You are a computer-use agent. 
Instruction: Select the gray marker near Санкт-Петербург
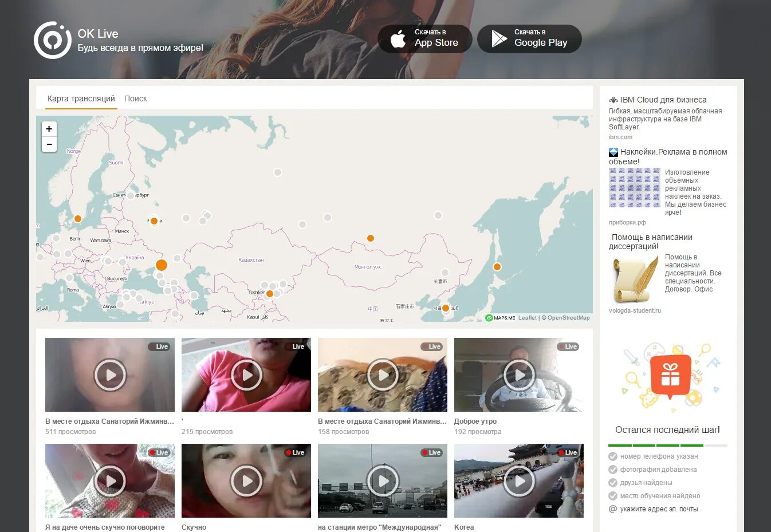pyautogui.click(x=131, y=195)
